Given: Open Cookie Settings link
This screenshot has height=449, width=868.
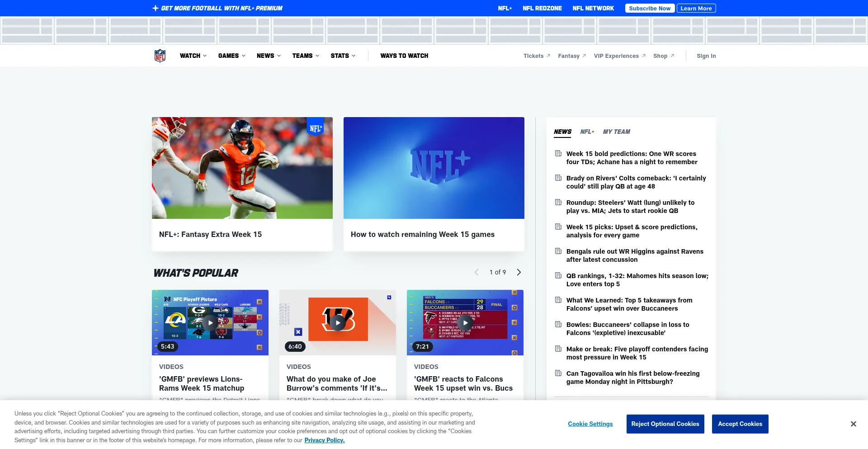Looking at the screenshot, I should coord(590,424).
